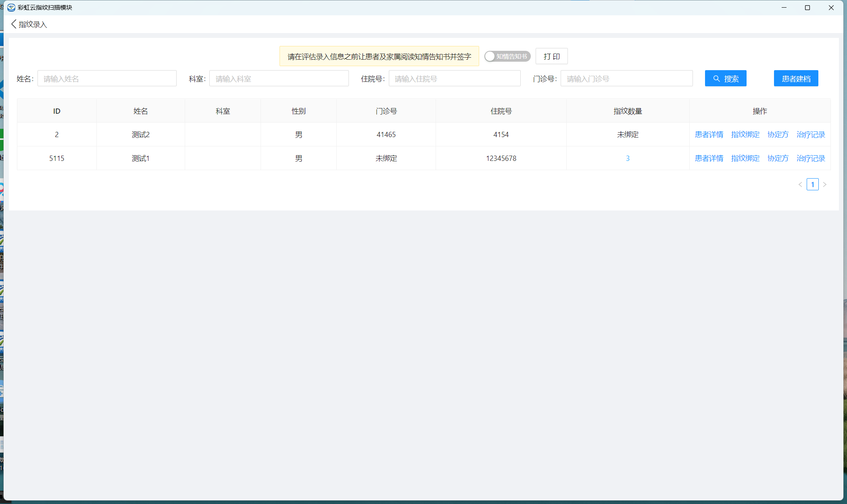Image resolution: width=847 pixels, height=504 pixels.
Task: Go to next page arrow
Action: click(x=824, y=185)
